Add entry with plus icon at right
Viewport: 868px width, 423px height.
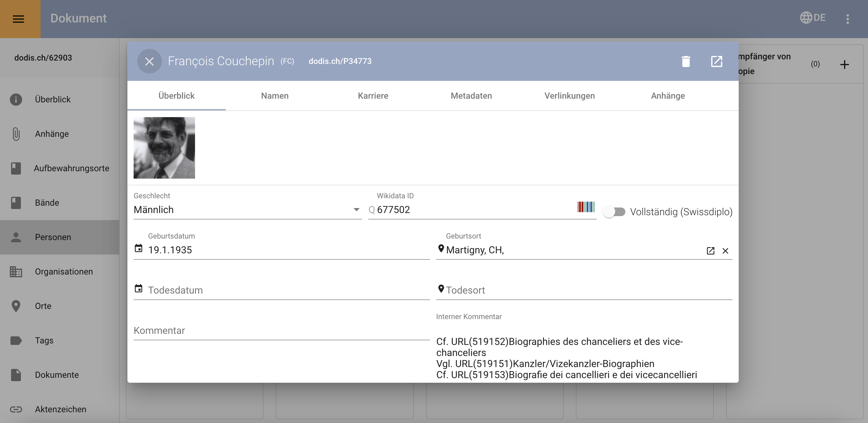[844, 65]
